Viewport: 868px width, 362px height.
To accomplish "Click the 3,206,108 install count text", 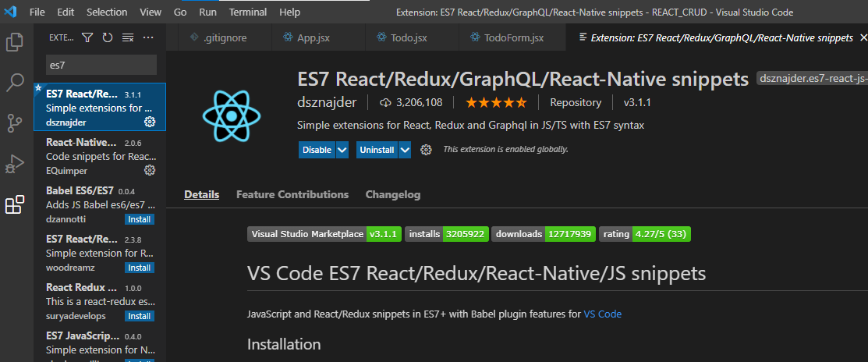I will (x=419, y=102).
